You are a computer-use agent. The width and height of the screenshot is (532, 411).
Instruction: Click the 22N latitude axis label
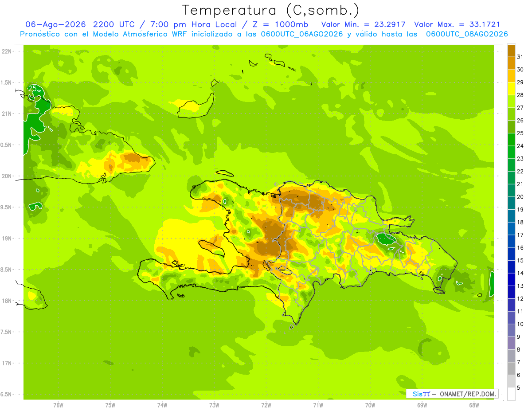[x=6, y=51]
